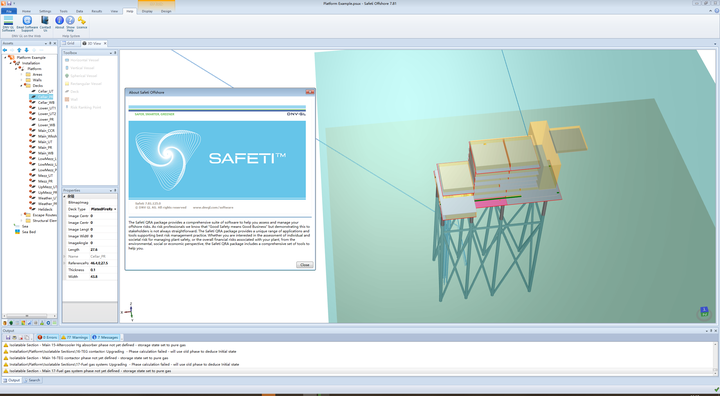Image resolution: width=720 pixels, height=396 pixels.
Task: Select Main_CCR deck in tree
Action: (46, 130)
